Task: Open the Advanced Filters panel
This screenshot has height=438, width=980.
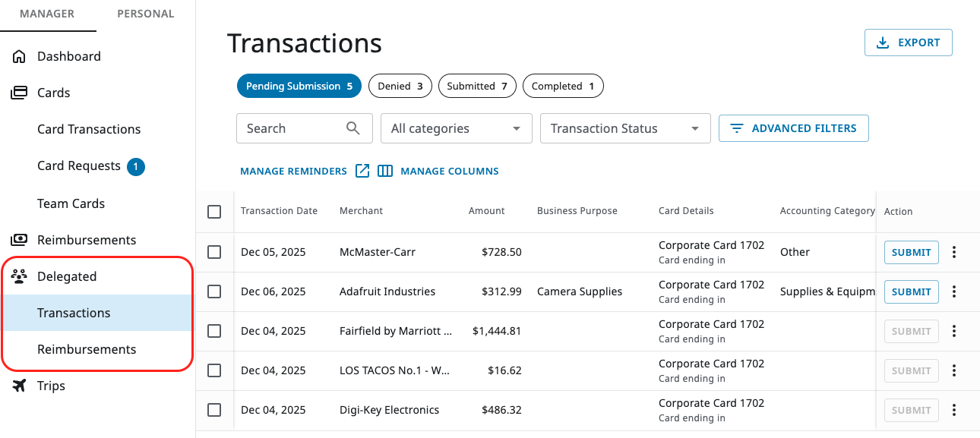Action: pyautogui.click(x=793, y=128)
